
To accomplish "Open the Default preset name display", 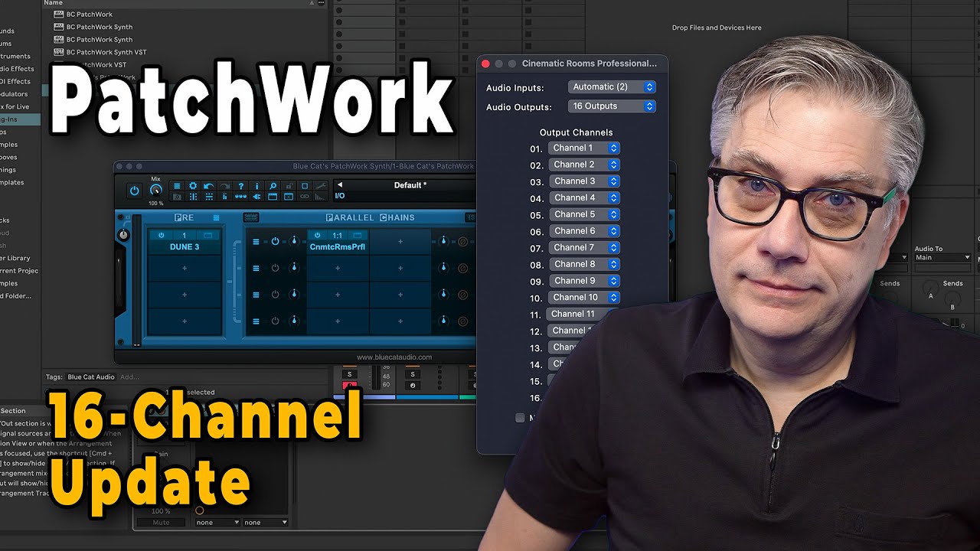I will [x=410, y=185].
